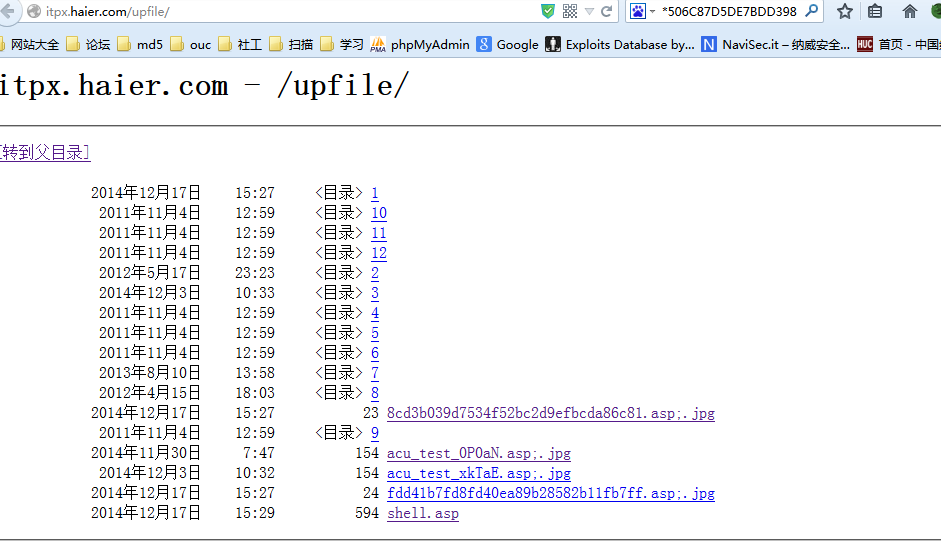
Task: Click the magnifier search icon
Action: click(x=811, y=11)
